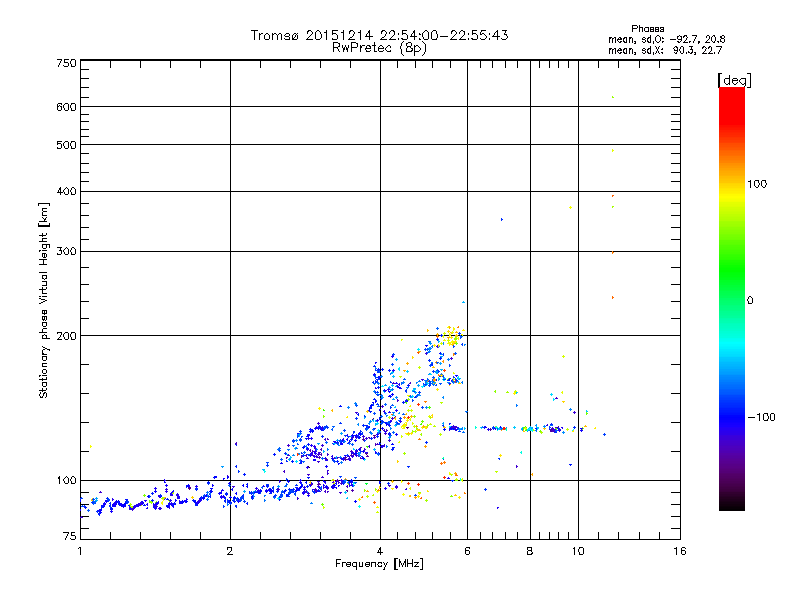Click the y-axis label "600"
800x600 pixels.
[66, 107]
